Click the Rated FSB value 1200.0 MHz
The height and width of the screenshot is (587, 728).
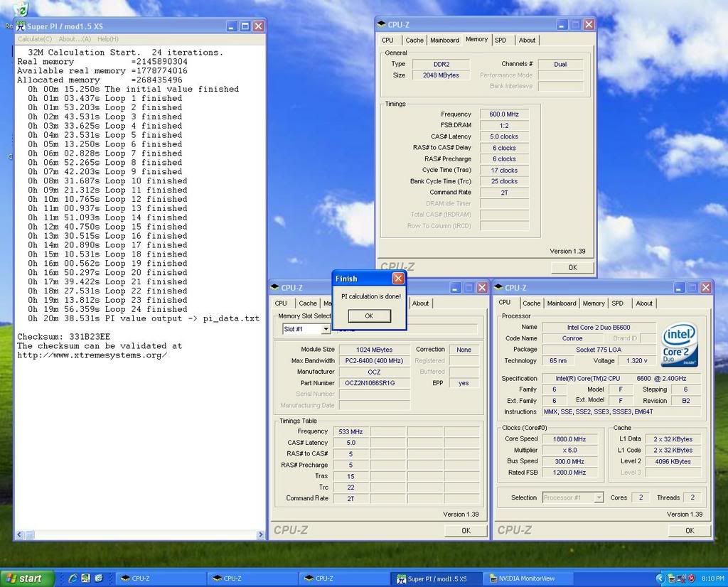pos(569,473)
